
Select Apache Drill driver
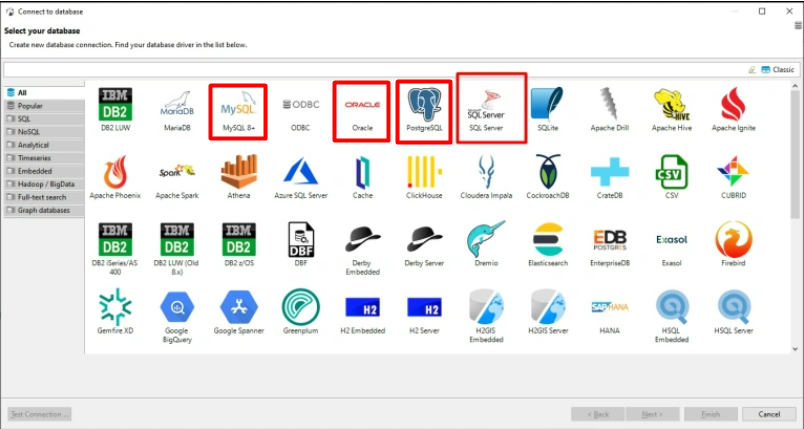pyautogui.click(x=610, y=110)
